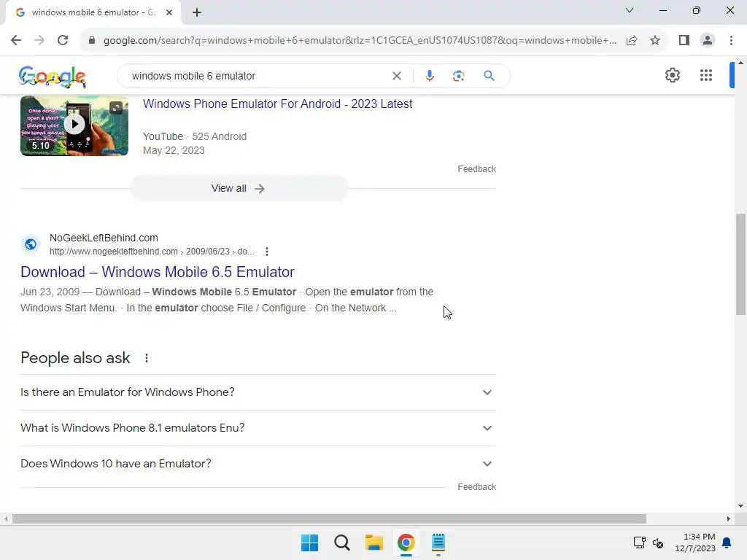
Task: Click the scroll down arrow
Action: click(x=740, y=506)
